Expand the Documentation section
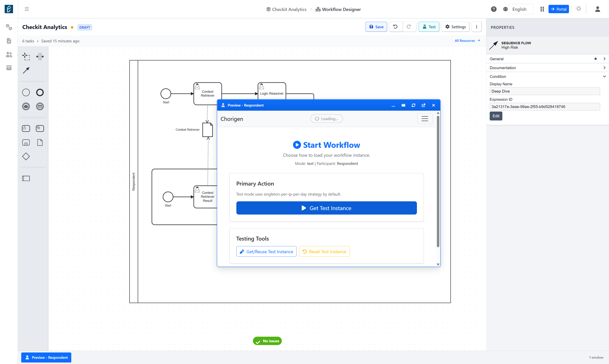Viewport: 609px width, 364px height. click(547, 68)
